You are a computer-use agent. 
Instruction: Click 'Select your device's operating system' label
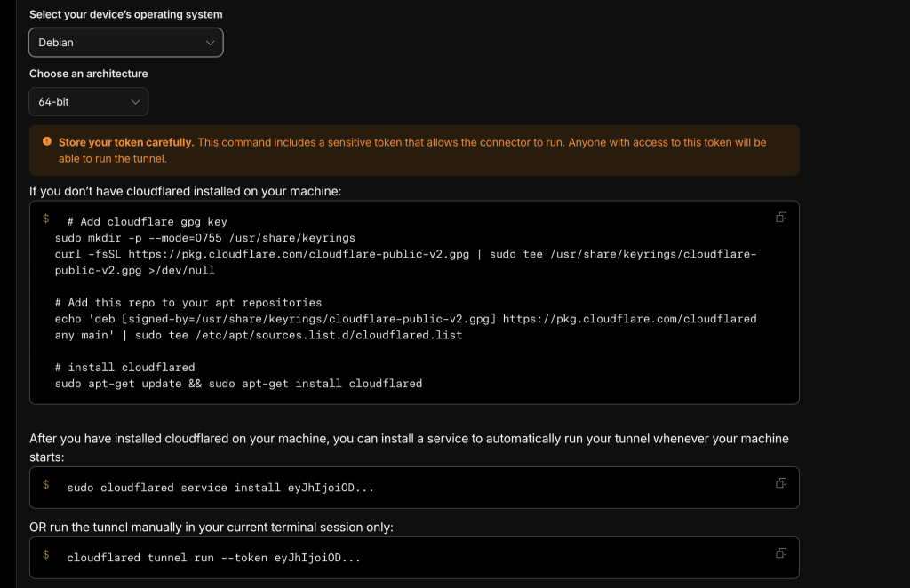pyautogui.click(x=126, y=14)
